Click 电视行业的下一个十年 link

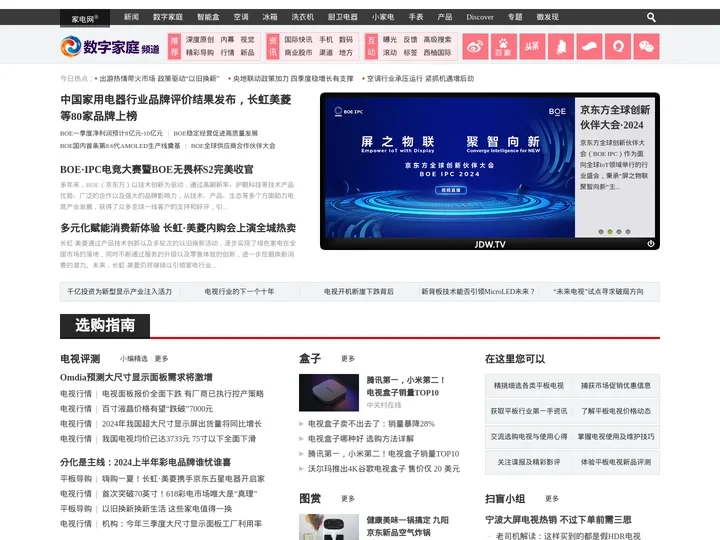pyautogui.click(x=239, y=292)
